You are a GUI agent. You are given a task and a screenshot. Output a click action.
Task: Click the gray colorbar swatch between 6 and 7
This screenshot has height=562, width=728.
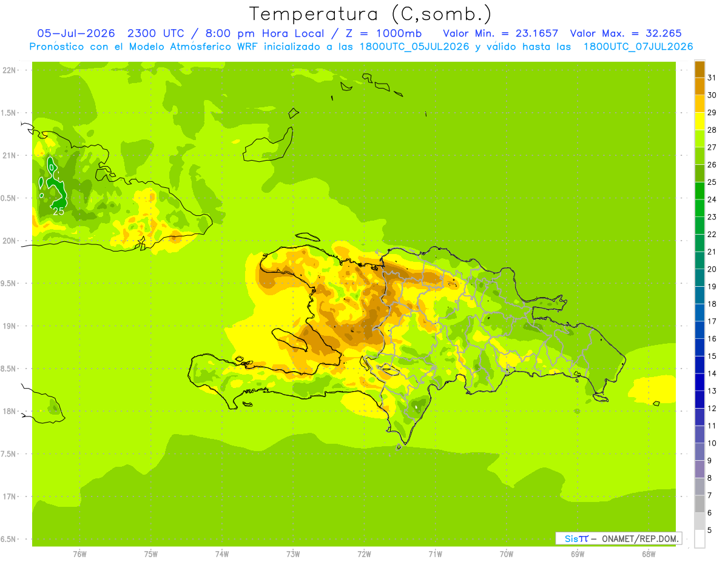coord(699,504)
